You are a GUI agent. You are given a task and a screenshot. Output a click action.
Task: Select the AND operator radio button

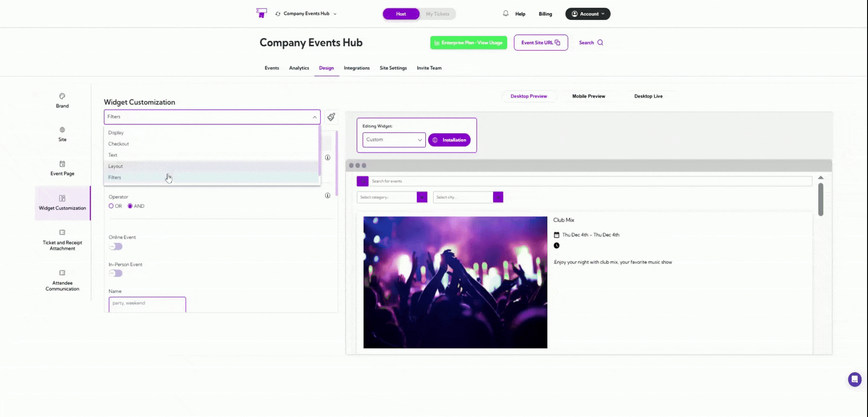pos(130,206)
